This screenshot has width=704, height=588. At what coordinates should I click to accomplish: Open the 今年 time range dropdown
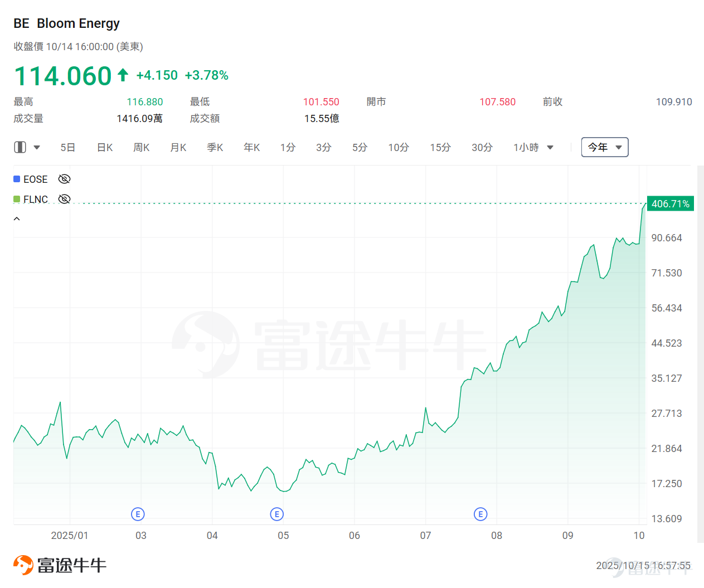point(605,147)
